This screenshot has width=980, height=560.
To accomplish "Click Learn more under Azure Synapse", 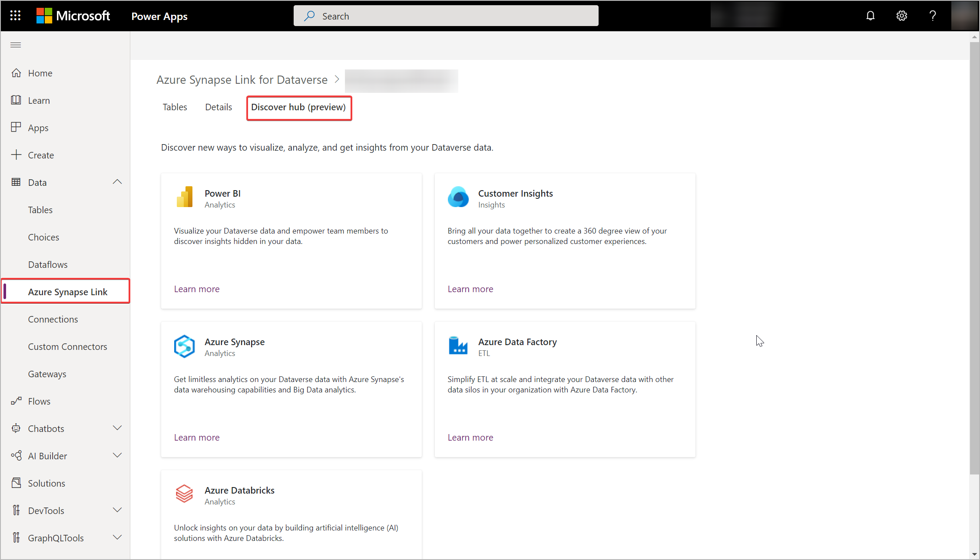I will 196,437.
